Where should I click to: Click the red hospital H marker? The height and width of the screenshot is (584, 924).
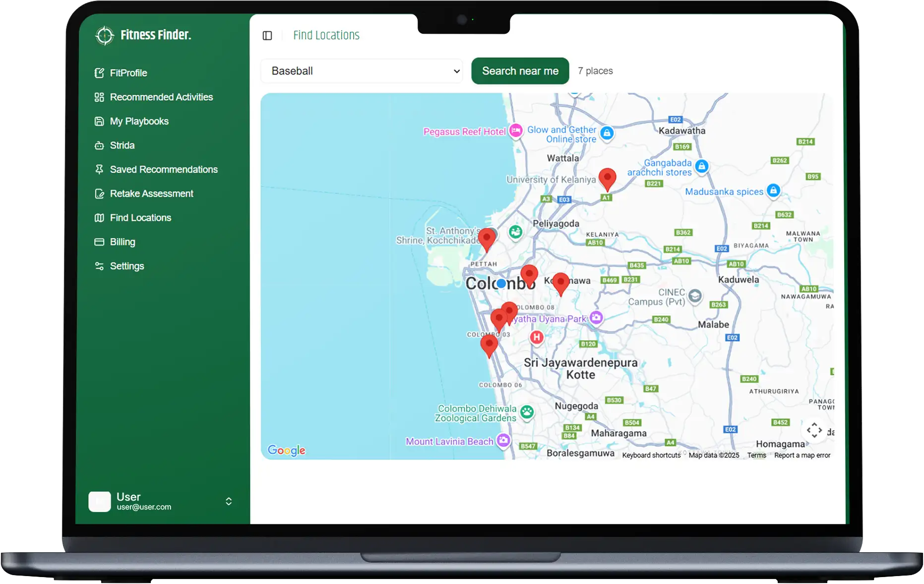pyautogui.click(x=536, y=337)
